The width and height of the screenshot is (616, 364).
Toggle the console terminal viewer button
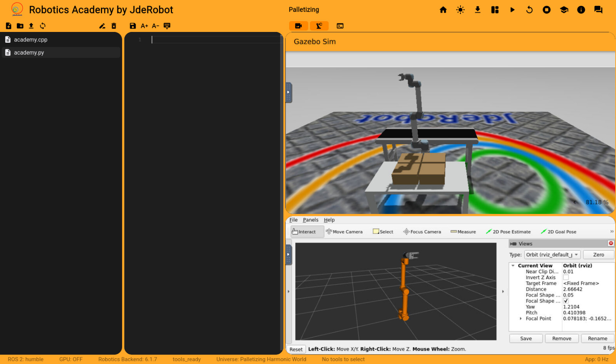pos(340,26)
